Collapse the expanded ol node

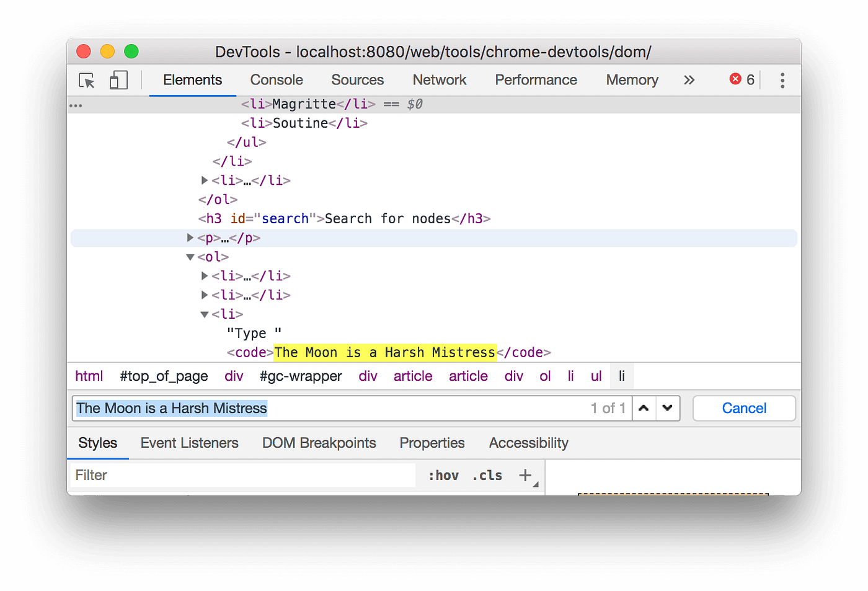point(190,257)
